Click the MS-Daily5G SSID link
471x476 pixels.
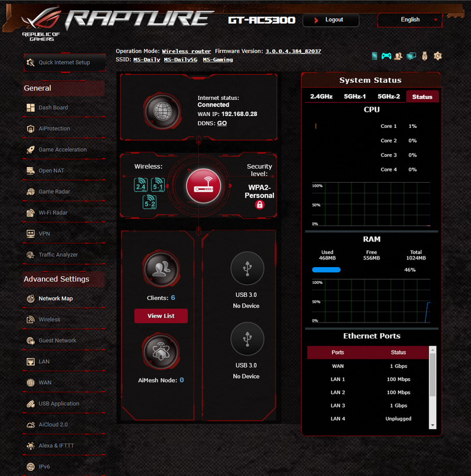(181, 60)
